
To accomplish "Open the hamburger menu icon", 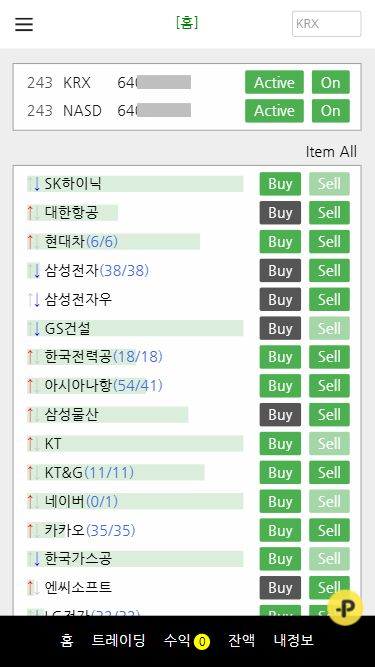I will pyautogui.click(x=24, y=24).
